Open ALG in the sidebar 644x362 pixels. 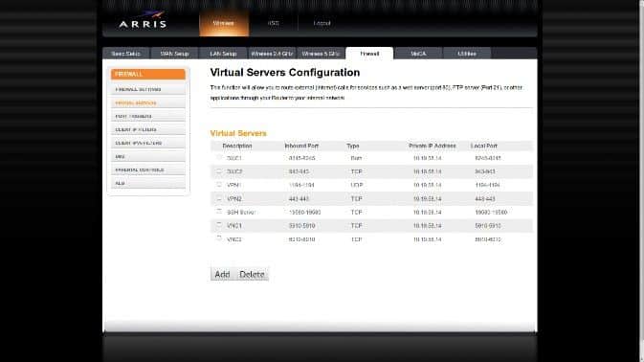click(148, 183)
